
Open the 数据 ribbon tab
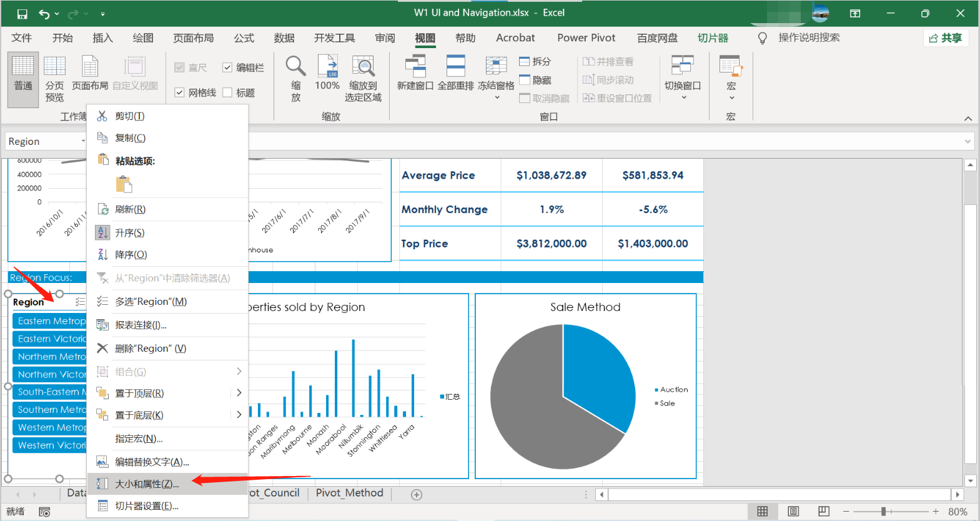pos(284,38)
